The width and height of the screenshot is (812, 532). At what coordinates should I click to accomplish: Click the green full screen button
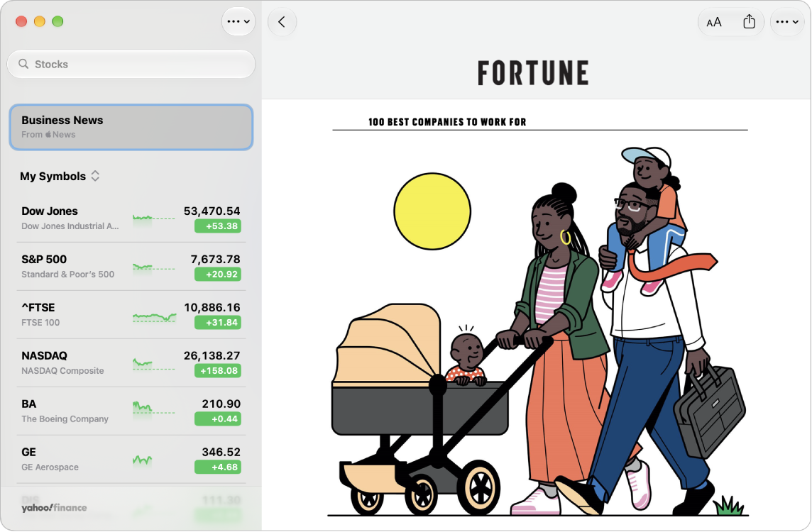(57, 21)
